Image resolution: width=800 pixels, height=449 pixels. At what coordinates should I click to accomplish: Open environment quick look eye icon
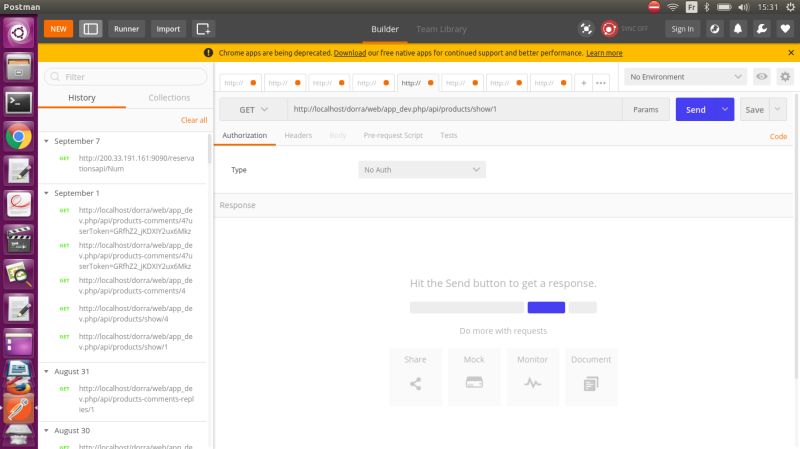click(x=762, y=77)
